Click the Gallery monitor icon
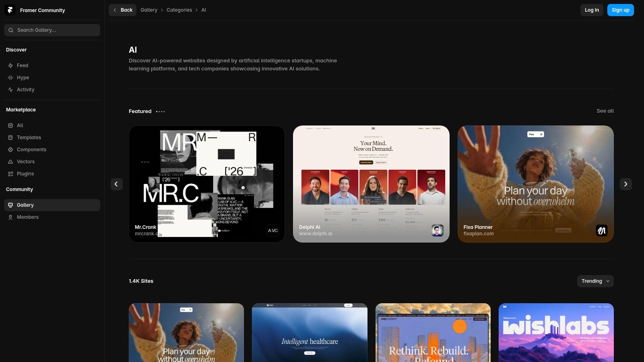The height and width of the screenshot is (362, 644). [10, 205]
